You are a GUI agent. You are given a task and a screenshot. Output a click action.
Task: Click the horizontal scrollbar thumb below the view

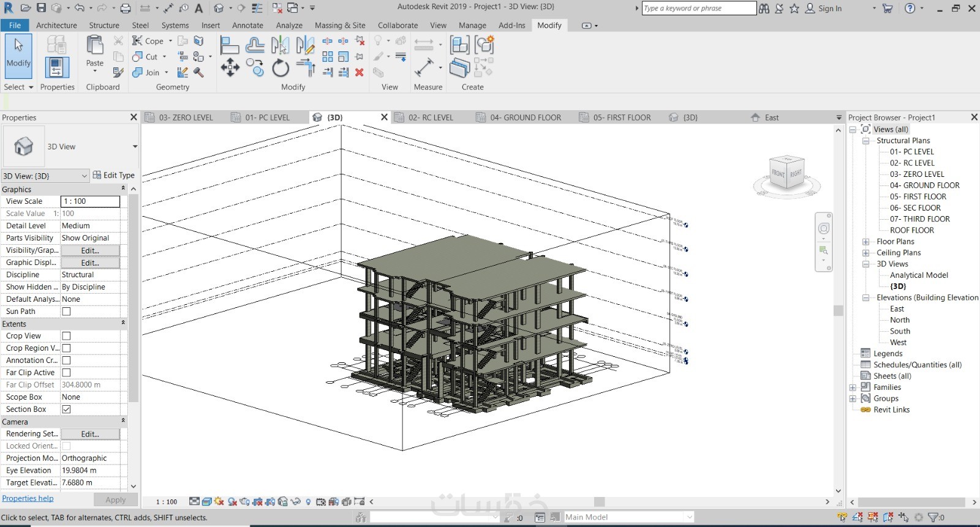(599, 502)
